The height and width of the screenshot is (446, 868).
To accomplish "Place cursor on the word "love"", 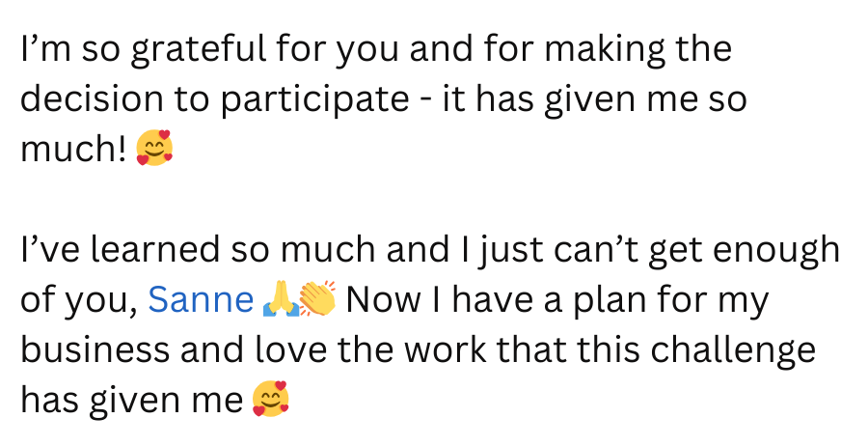I will point(291,349).
